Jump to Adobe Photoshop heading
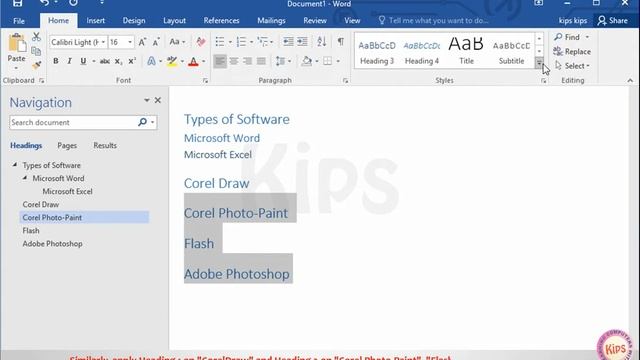Viewport: 640px width, 360px height. click(52, 244)
